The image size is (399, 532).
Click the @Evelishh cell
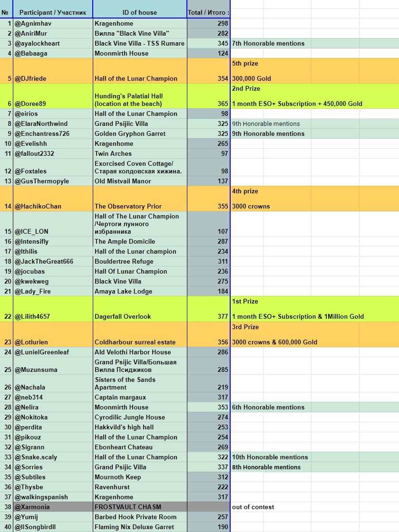53,143
